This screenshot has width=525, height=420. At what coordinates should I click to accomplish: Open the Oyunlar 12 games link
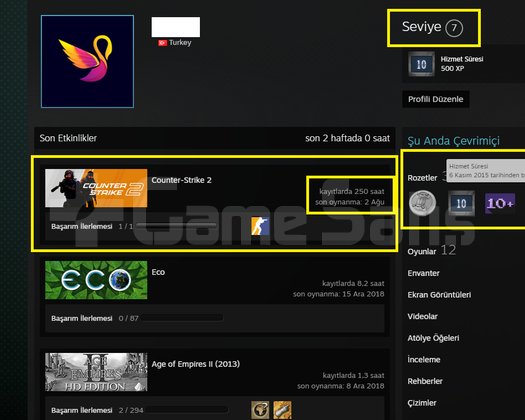pyautogui.click(x=432, y=251)
